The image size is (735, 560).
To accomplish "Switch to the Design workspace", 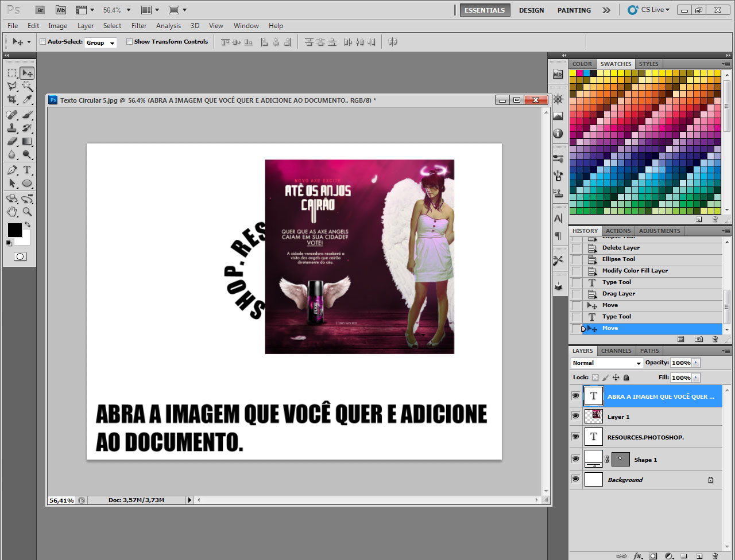I will click(531, 10).
